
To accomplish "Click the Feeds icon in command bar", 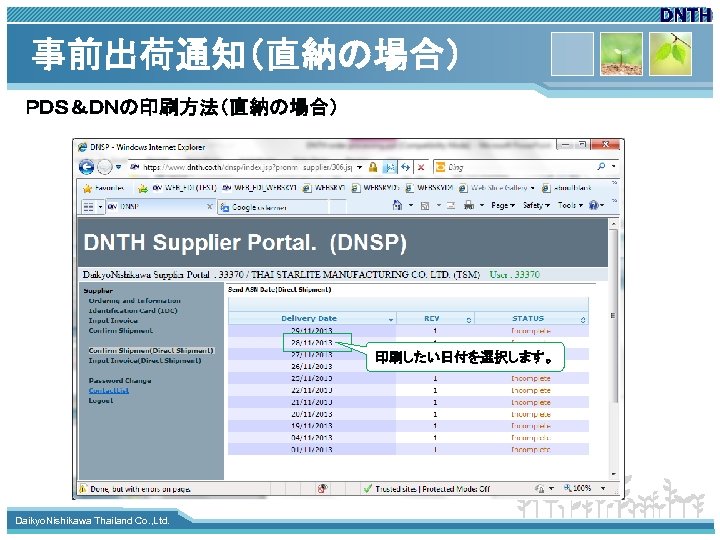I will 425,206.
